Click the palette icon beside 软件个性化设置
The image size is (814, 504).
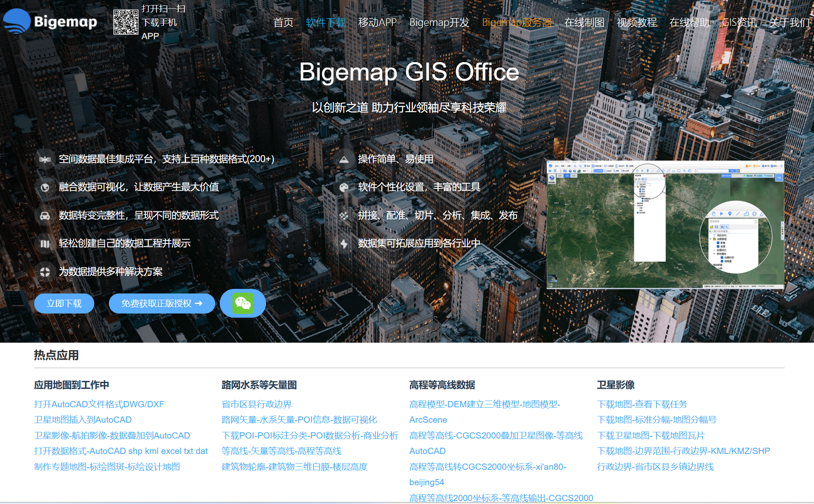tap(344, 188)
